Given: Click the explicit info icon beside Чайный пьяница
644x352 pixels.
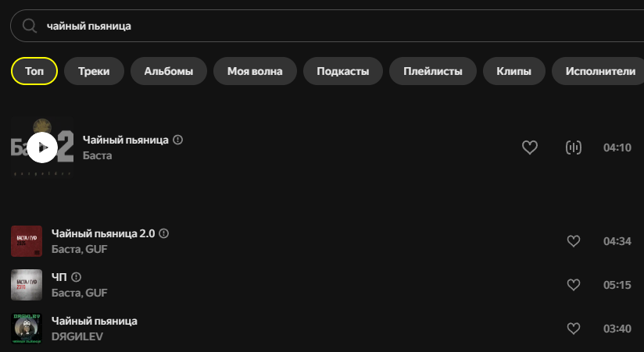Looking at the screenshot, I should pyautogui.click(x=178, y=140).
